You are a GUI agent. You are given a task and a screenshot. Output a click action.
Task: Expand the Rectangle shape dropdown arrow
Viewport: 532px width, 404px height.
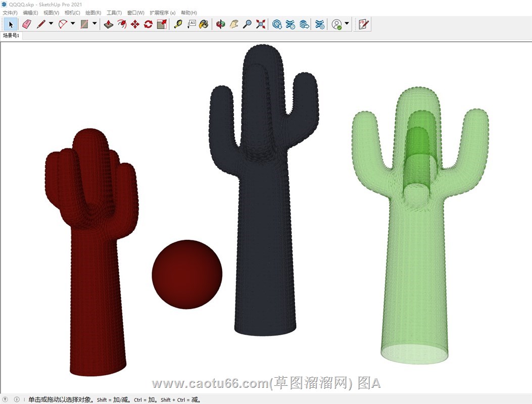click(94, 24)
